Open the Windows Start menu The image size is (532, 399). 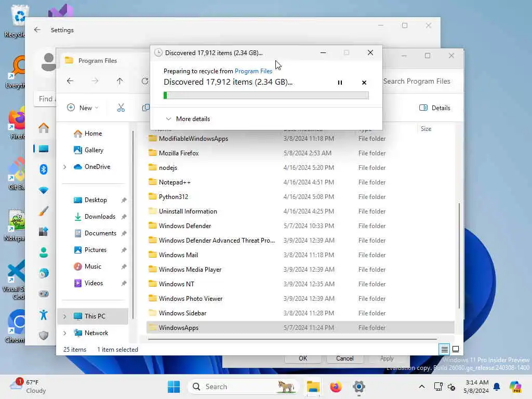pos(174,387)
